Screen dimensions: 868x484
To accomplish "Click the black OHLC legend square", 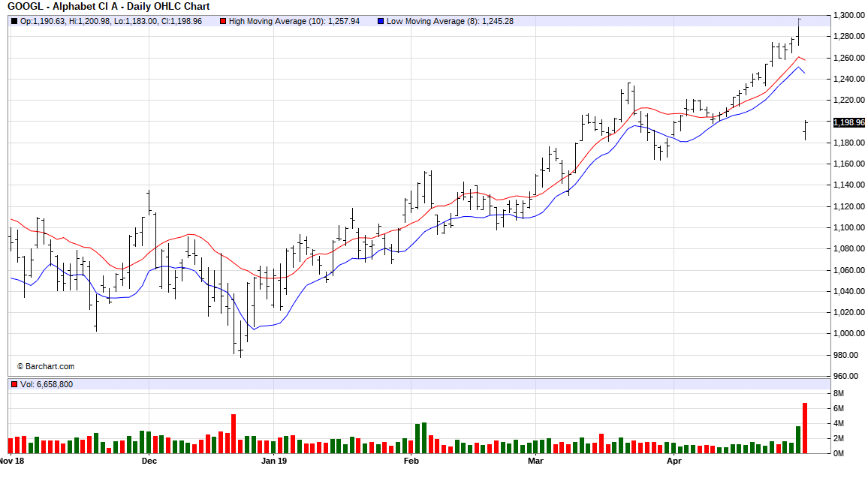I will 14,21.
